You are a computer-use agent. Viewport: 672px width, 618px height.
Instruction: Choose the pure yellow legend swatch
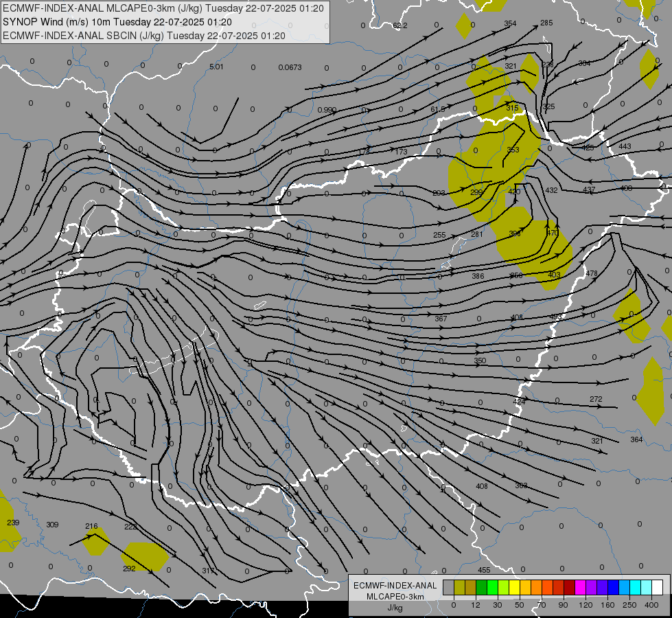click(514, 587)
